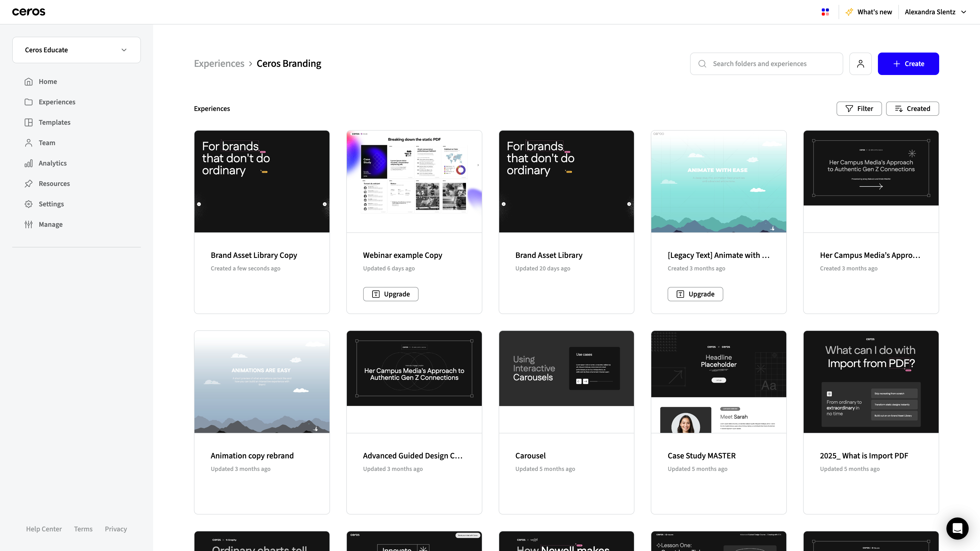Click the search magnifier icon

702,64
